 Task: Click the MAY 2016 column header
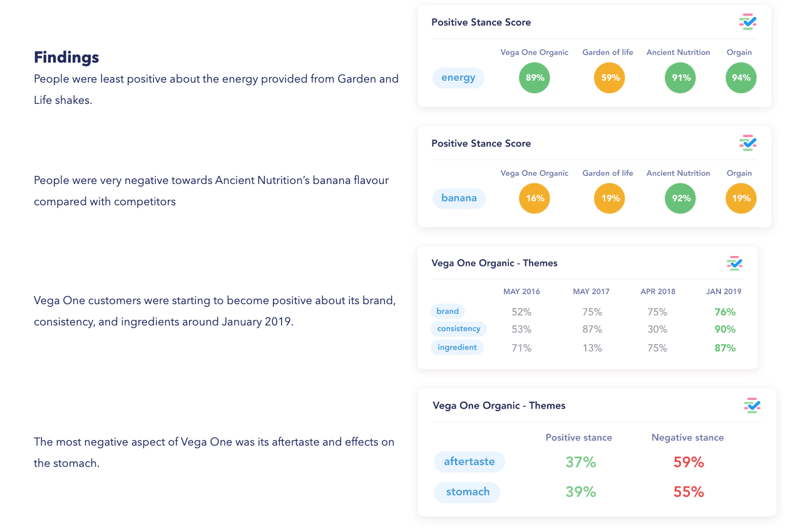pos(521,292)
